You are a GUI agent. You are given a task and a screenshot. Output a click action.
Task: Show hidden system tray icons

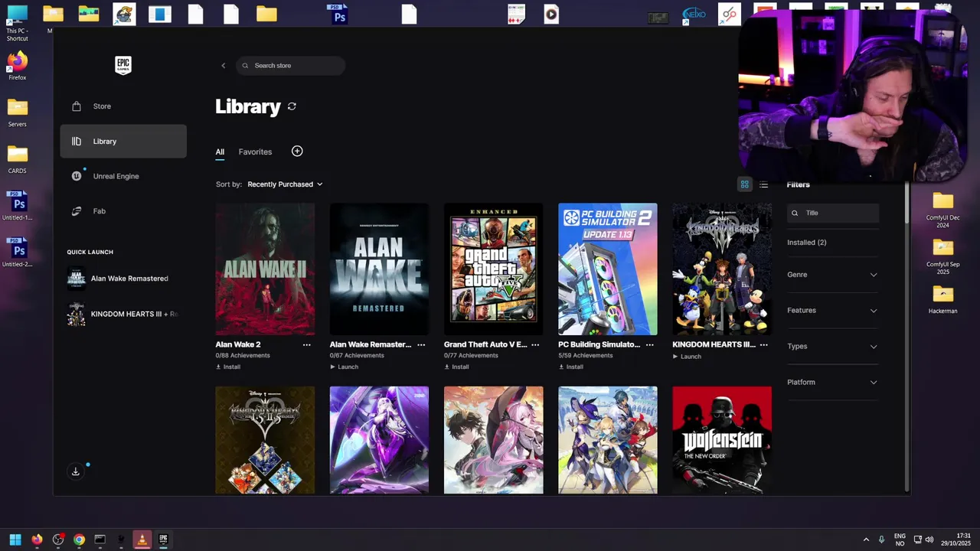pyautogui.click(x=866, y=540)
